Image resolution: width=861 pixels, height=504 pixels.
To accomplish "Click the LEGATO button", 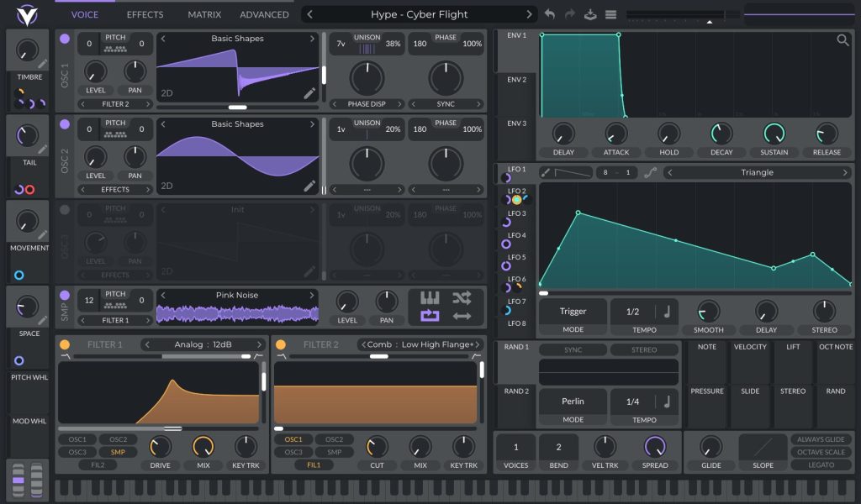I will (x=821, y=465).
